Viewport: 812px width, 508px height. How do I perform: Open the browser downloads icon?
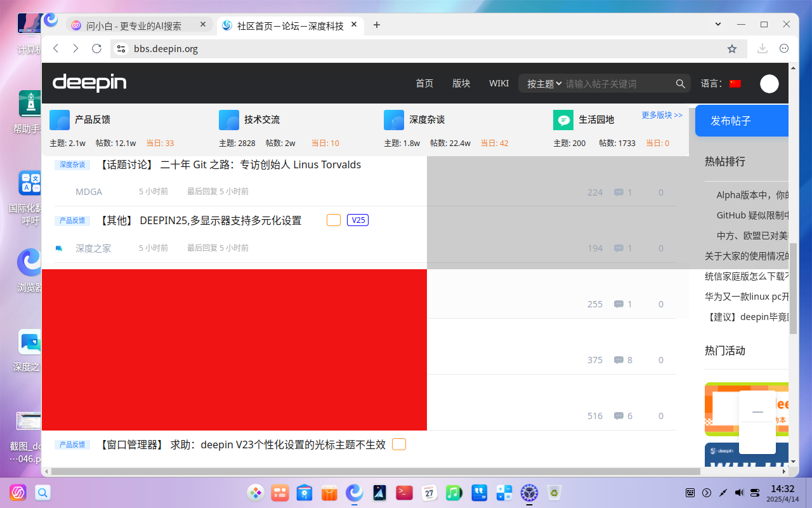pyautogui.click(x=763, y=49)
